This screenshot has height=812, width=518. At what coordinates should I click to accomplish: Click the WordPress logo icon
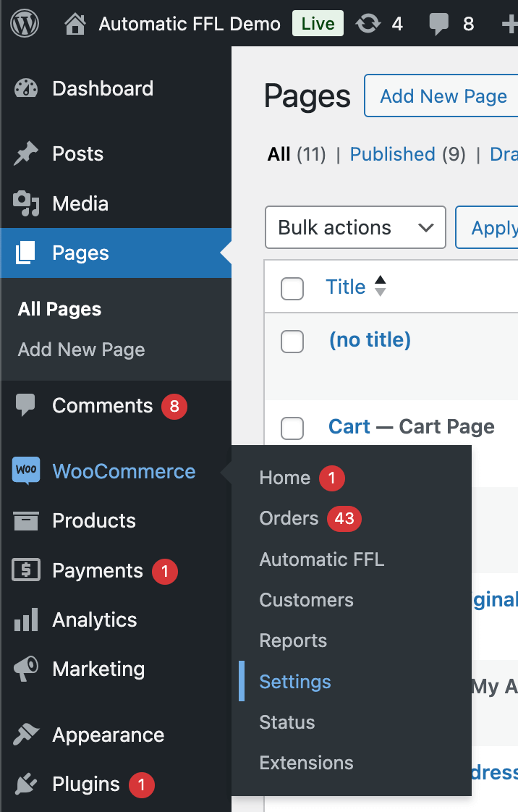coord(25,24)
